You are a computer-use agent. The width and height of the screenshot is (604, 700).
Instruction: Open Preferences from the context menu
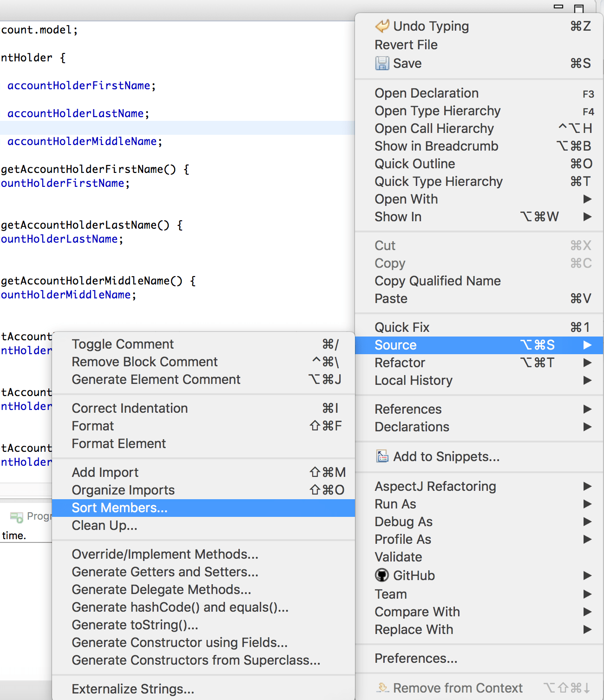[x=416, y=658]
